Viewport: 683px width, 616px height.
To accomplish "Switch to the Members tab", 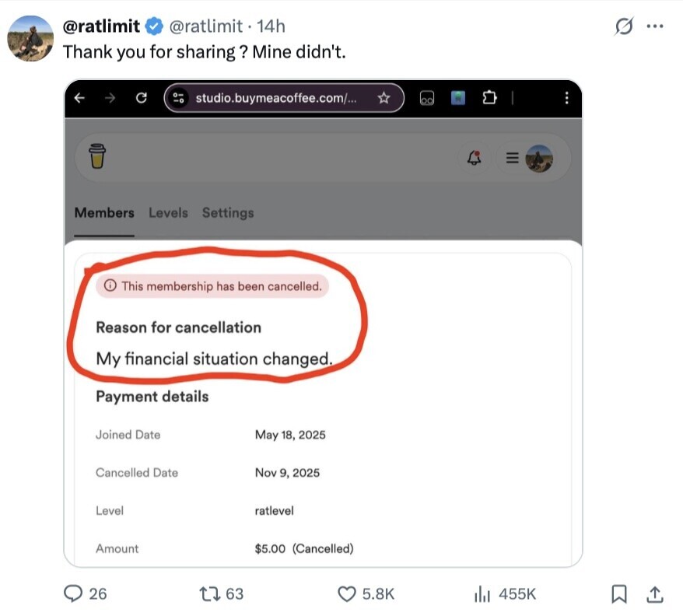I will point(104,212).
